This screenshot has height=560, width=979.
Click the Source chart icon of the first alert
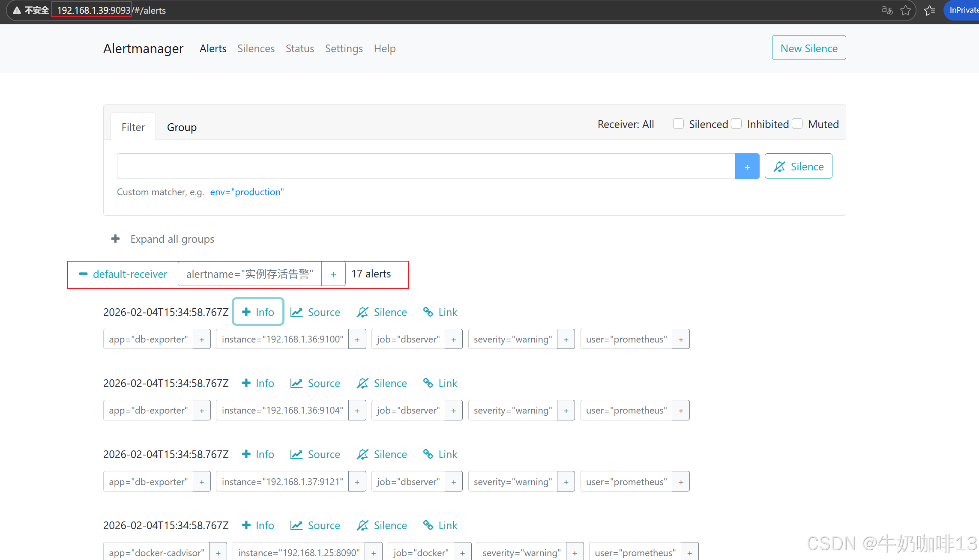click(296, 312)
